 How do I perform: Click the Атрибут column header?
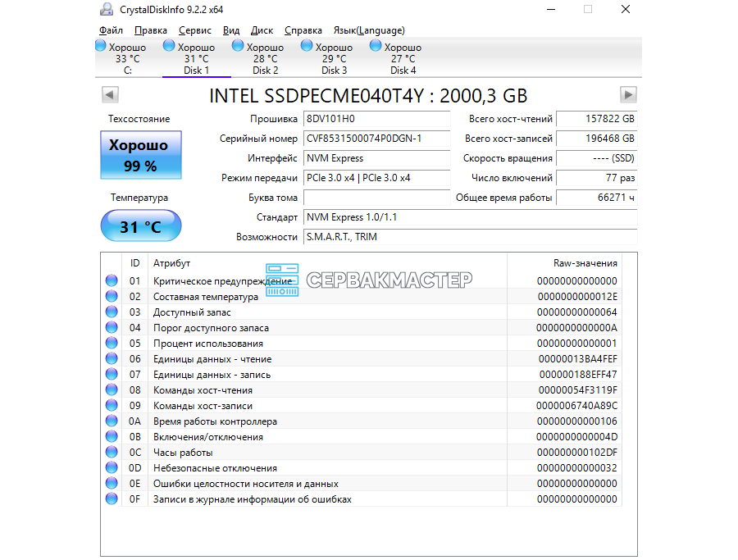327,263
